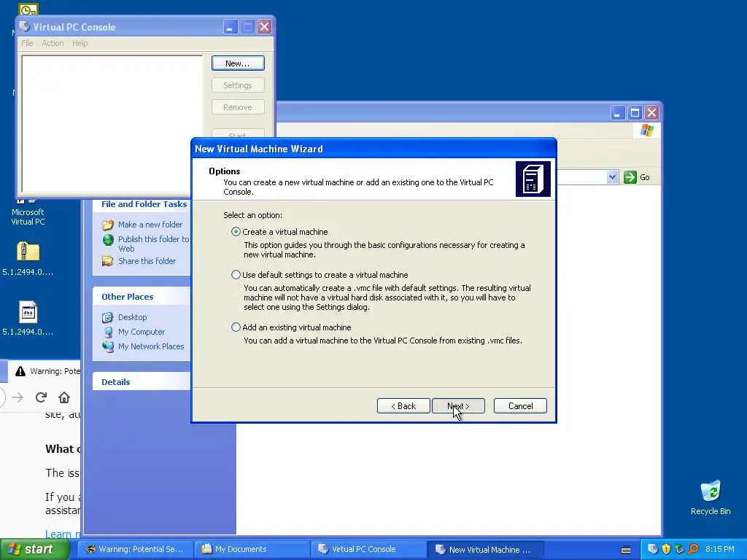The width and height of the screenshot is (747, 560).
Task: Click the Windows flag logo in My Documents
Action: 647,130
